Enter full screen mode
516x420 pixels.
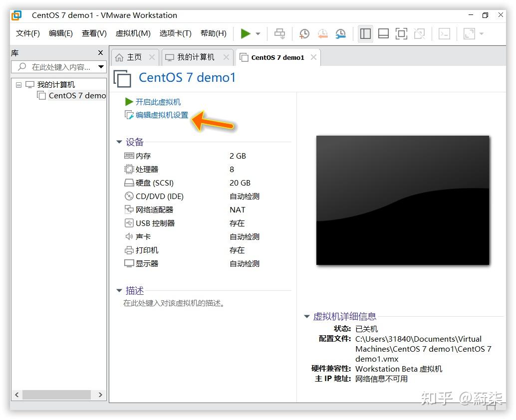click(x=401, y=33)
